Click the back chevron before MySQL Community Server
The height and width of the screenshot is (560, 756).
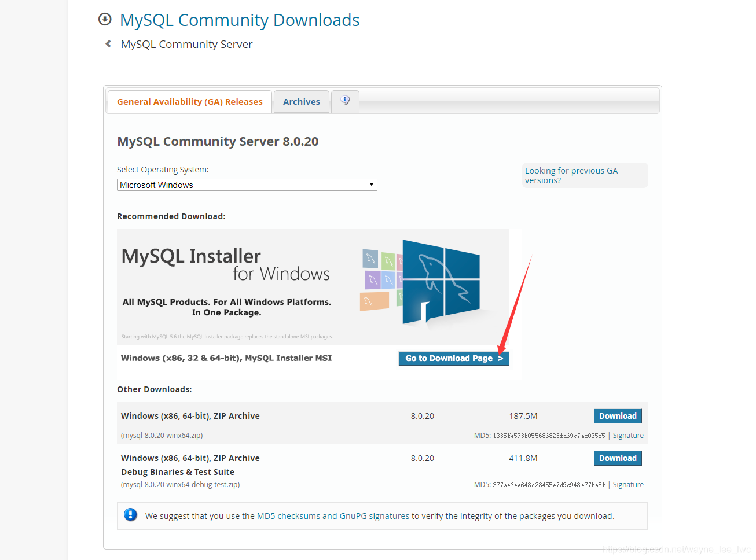108,44
